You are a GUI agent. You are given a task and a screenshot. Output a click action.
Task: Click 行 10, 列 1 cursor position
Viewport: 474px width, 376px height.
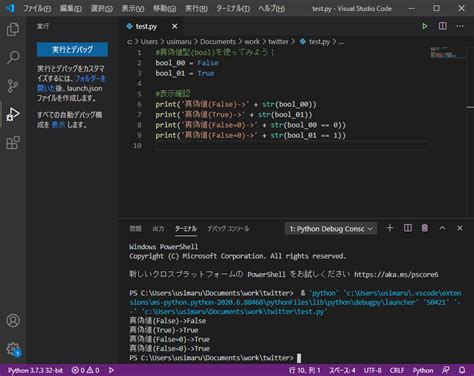pos(304,370)
